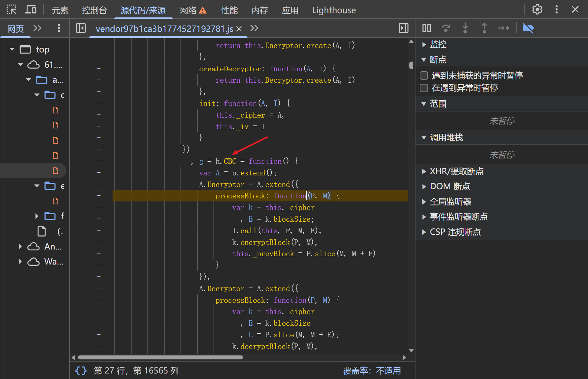Click the 'A.Decryptor = A.extend({' line
Image resolution: width=588 pixels, height=379 pixels.
click(x=248, y=288)
